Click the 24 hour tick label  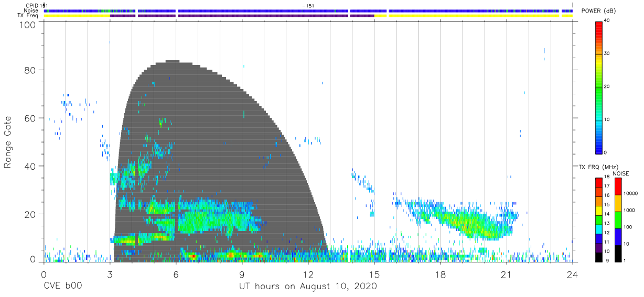click(572, 274)
